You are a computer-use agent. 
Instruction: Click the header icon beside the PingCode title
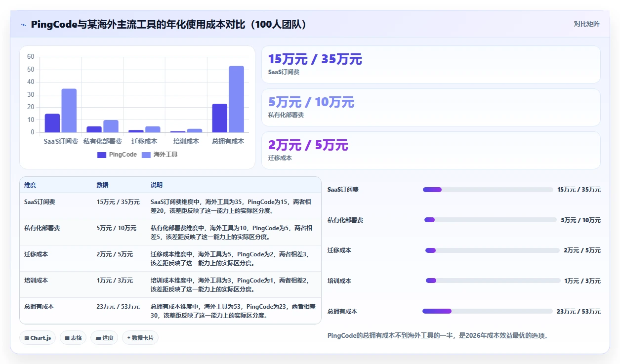[23, 25]
